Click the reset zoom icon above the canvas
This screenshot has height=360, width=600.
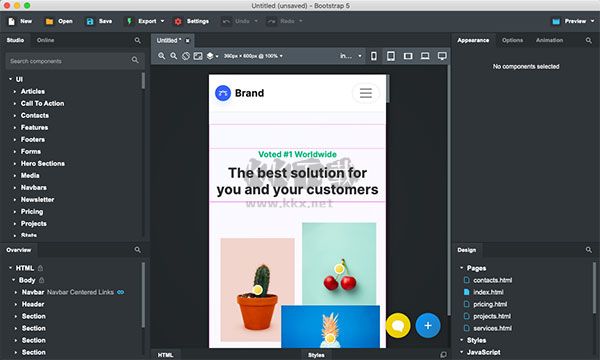pos(186,56)
